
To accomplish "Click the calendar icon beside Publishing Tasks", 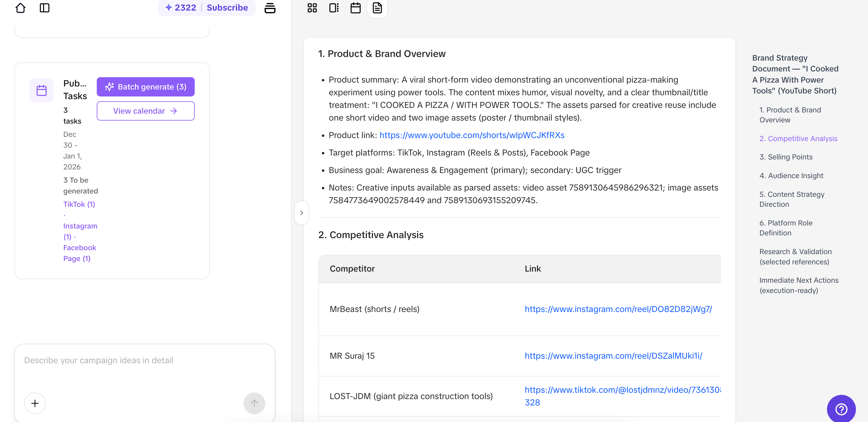I will coord(42,90).
